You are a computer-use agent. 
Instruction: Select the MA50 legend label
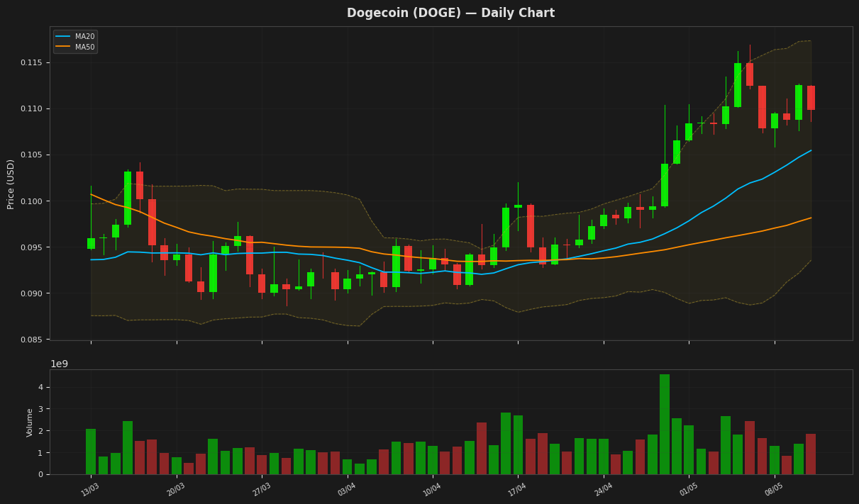(x=85, y=47)
